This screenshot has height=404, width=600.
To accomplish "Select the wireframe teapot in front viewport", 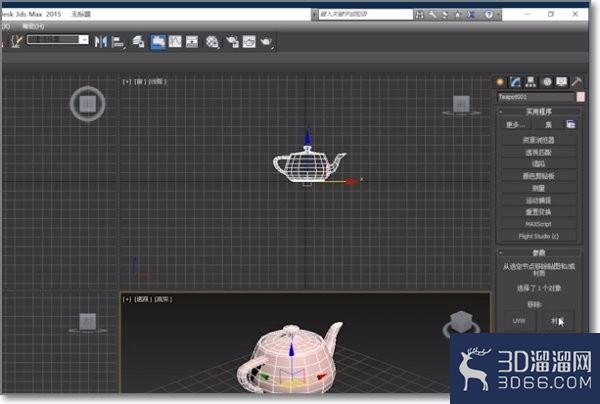I will point(309,165).
